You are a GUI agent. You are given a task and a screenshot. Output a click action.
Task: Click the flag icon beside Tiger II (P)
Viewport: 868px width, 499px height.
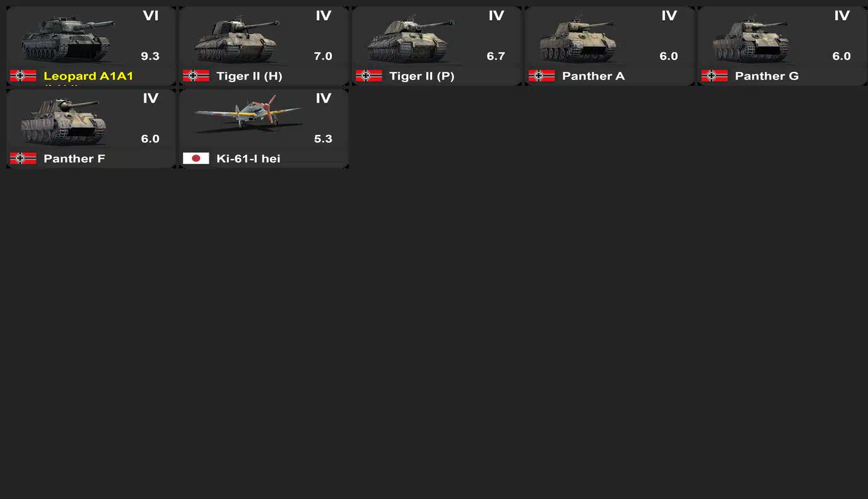(x=368, y=76)
